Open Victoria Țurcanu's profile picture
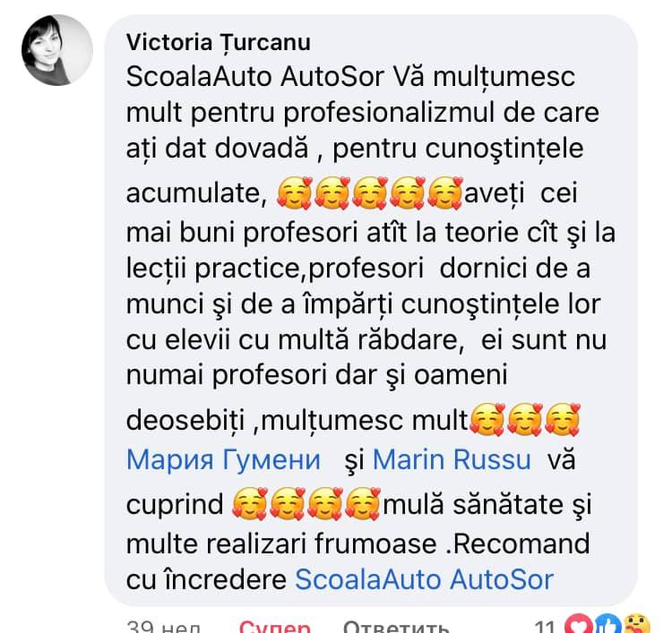 pyautogui.click(x=57, y=49)
